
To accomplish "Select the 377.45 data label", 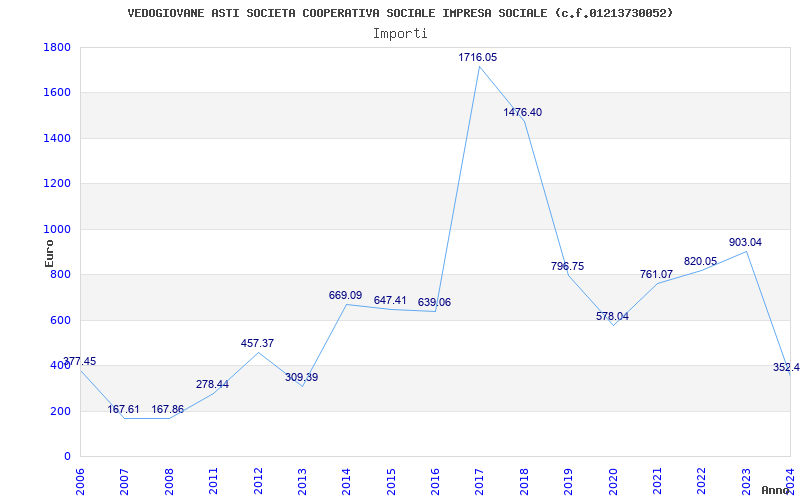I will pos(79,362).
